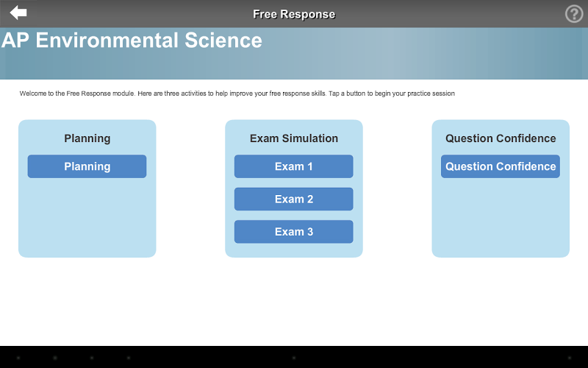Click the Free Response title in top bar
588x368 pixels.
294,14
